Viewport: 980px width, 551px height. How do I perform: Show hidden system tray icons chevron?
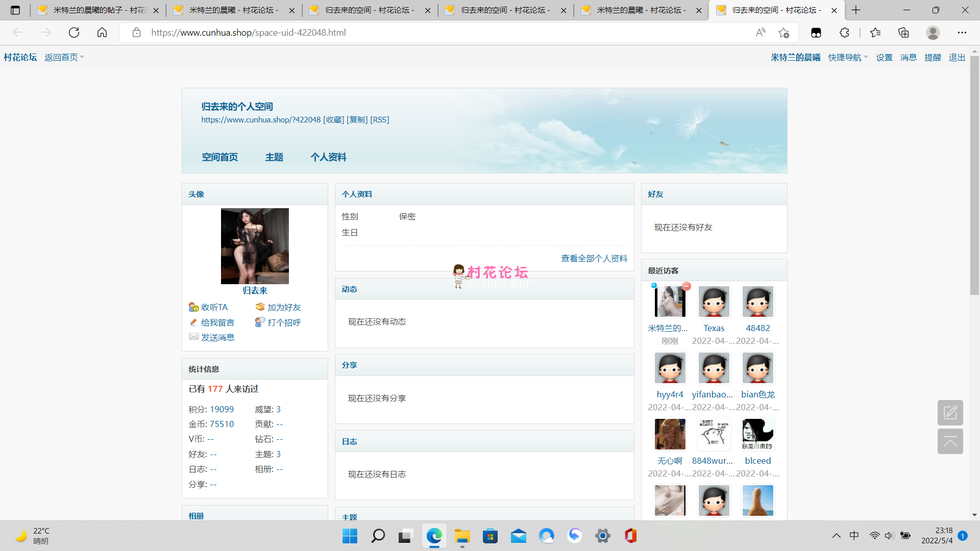[x=836, y=536]
